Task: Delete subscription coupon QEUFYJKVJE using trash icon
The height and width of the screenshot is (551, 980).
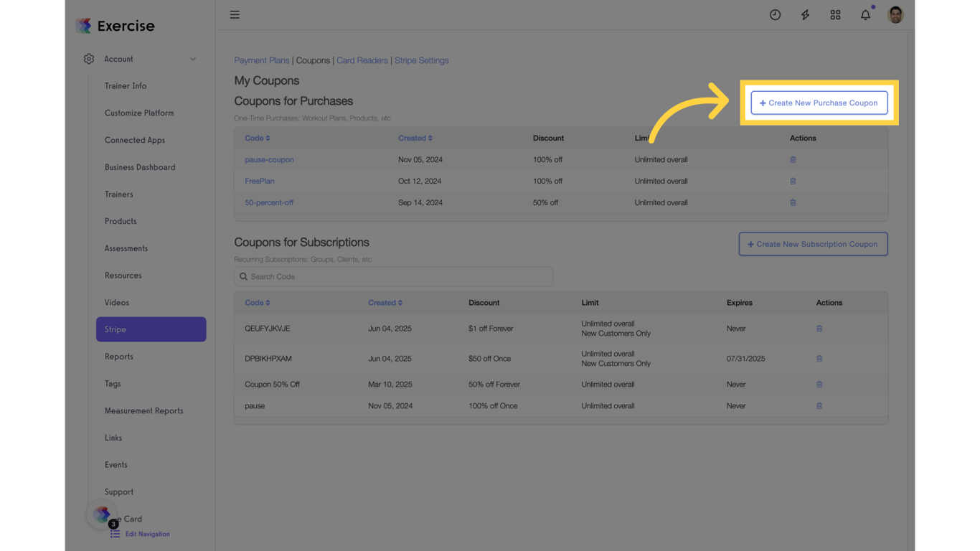Action: [x=819, y=328]
